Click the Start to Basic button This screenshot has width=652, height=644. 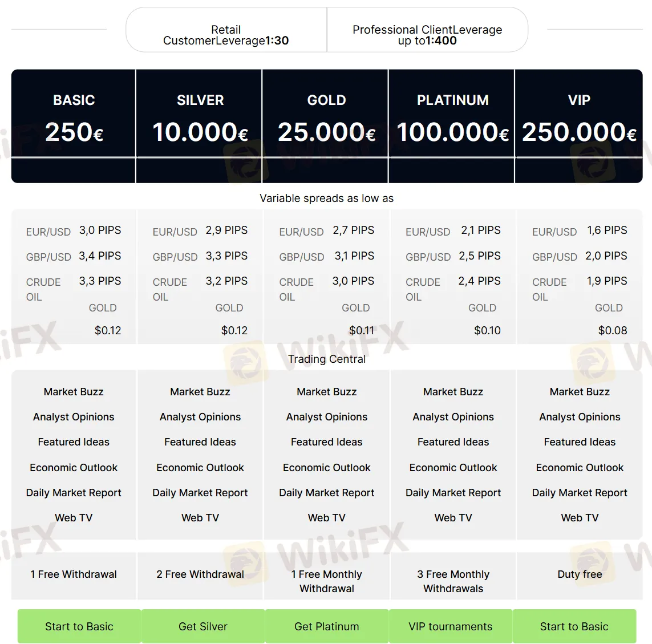click(79, 626)
